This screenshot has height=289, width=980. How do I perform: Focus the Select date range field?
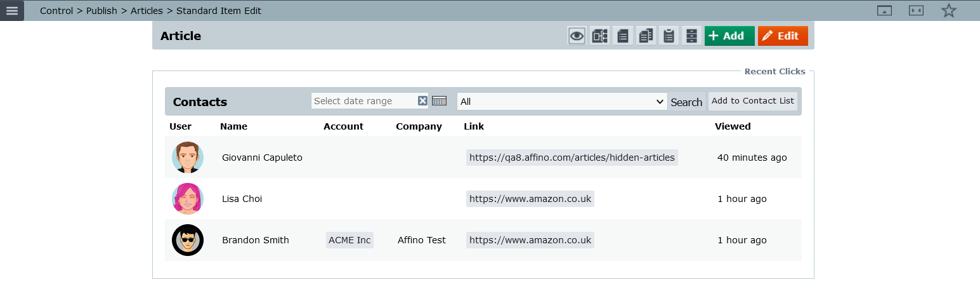point(364,101)
